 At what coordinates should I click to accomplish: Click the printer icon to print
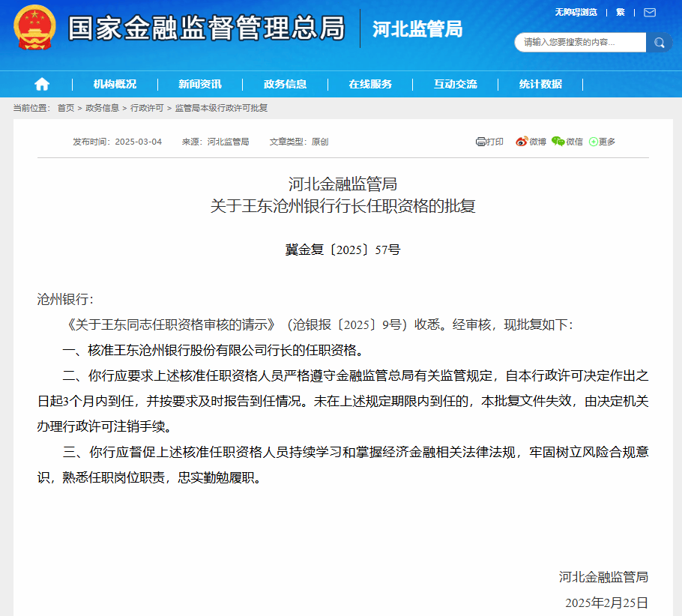[x=481, y=142]
